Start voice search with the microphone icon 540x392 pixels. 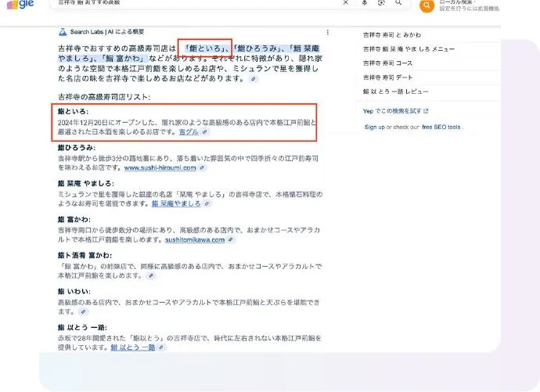(365, 2)
